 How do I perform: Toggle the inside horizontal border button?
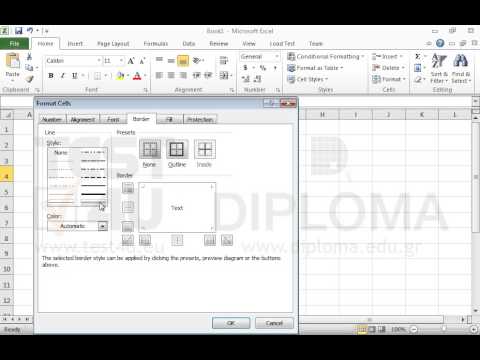pos(128,207)
